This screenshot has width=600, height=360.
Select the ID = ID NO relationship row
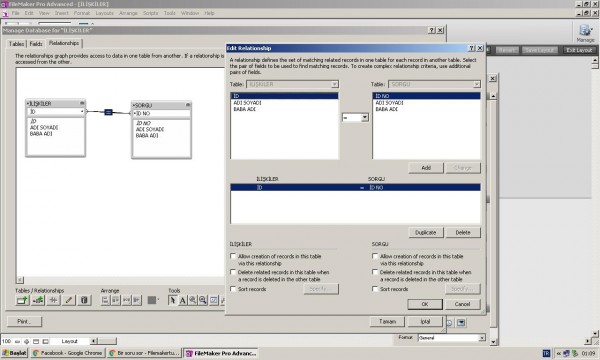tap(355, 187)
